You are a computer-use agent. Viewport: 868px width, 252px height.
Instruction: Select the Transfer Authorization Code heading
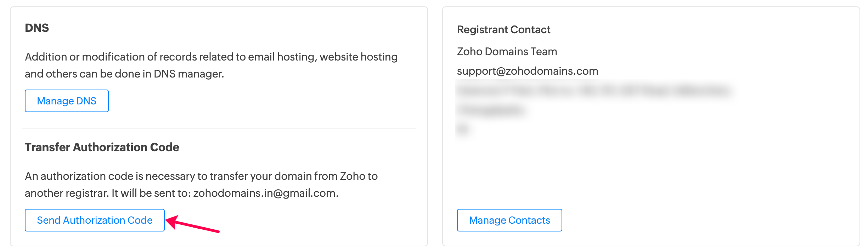pos(102,147)
